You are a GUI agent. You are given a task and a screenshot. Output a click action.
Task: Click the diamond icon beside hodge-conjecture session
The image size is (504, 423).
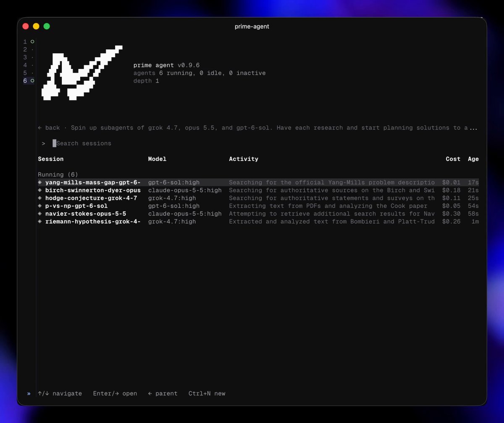point(40,198)
